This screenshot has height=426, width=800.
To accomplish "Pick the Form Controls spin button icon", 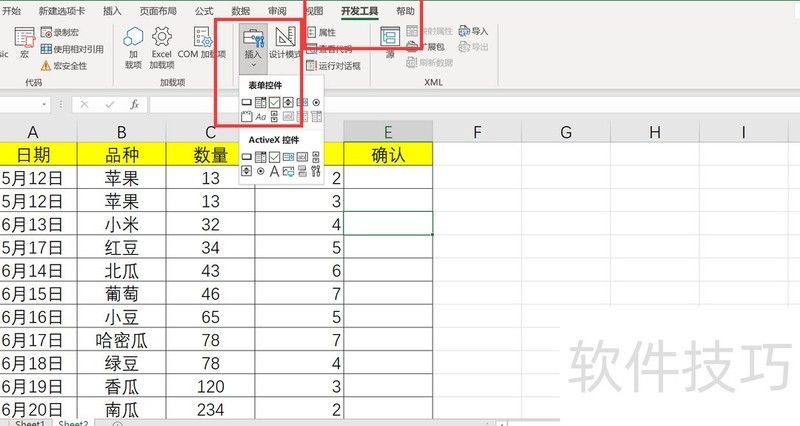I will pyautogui.click(x=288, y=102).
